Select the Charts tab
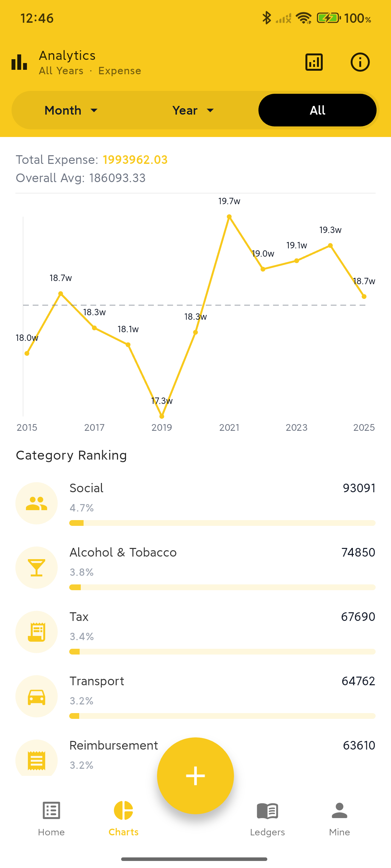This screenshot has height=868, width=391. [x=123, y=818]
